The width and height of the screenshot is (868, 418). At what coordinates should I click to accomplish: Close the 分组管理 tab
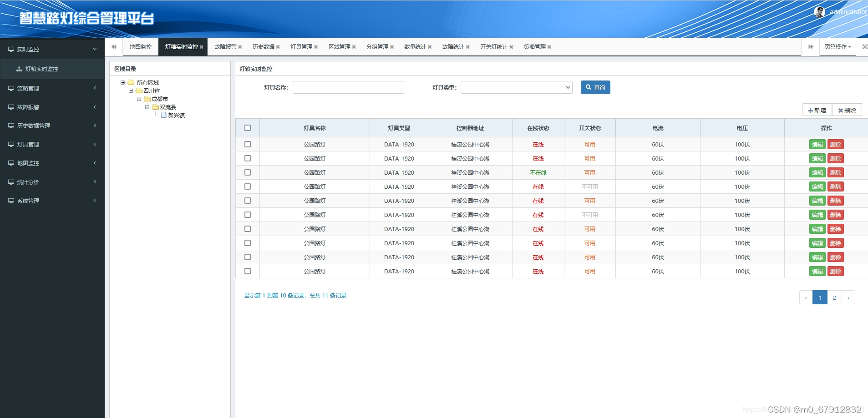[x=392, y=47]
